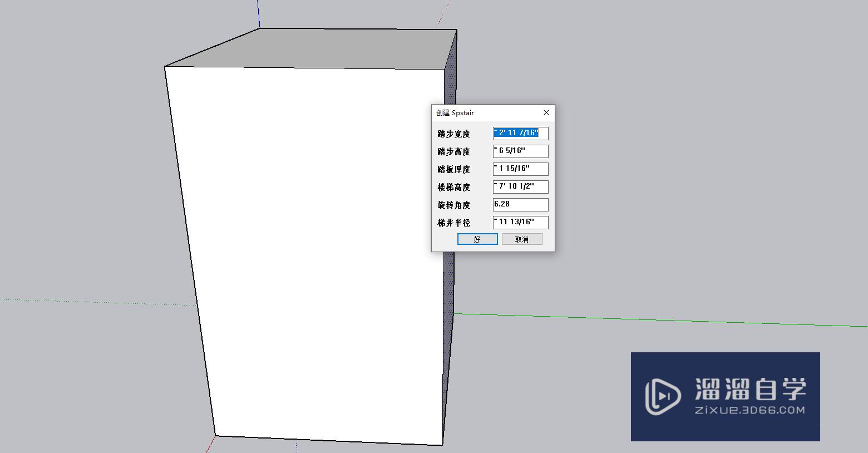
Task: Click the 踏步宽度 input field
Action: click(x=520, y=134)
